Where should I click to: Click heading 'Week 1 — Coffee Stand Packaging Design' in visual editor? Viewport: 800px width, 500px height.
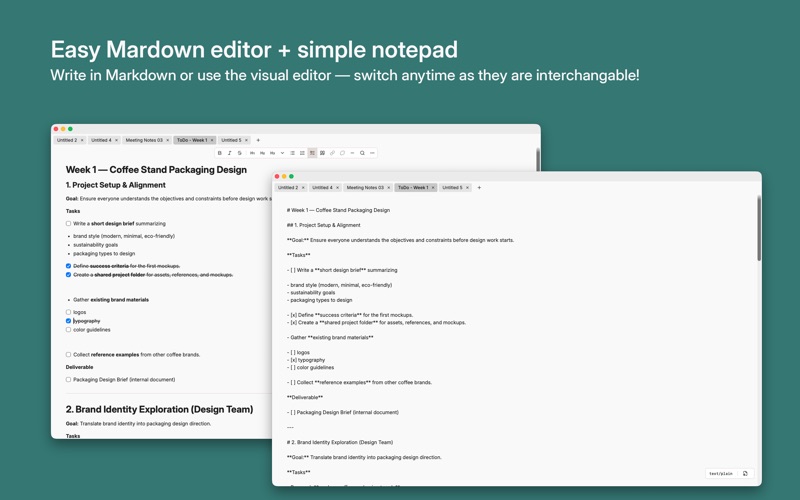[156, 170]
